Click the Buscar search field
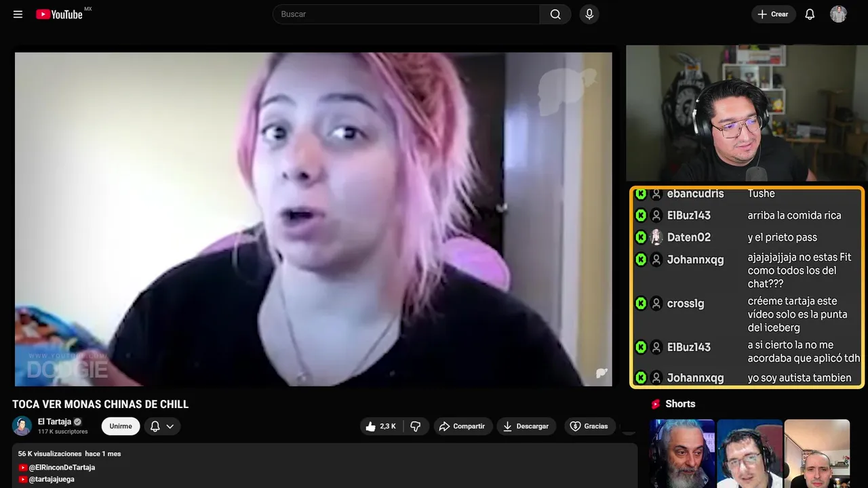 coord(406,14)
